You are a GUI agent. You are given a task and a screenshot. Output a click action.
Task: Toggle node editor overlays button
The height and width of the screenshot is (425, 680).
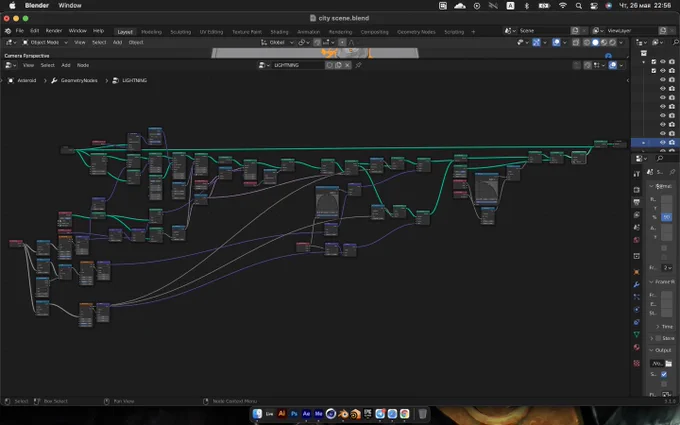(x=612, y=65)
